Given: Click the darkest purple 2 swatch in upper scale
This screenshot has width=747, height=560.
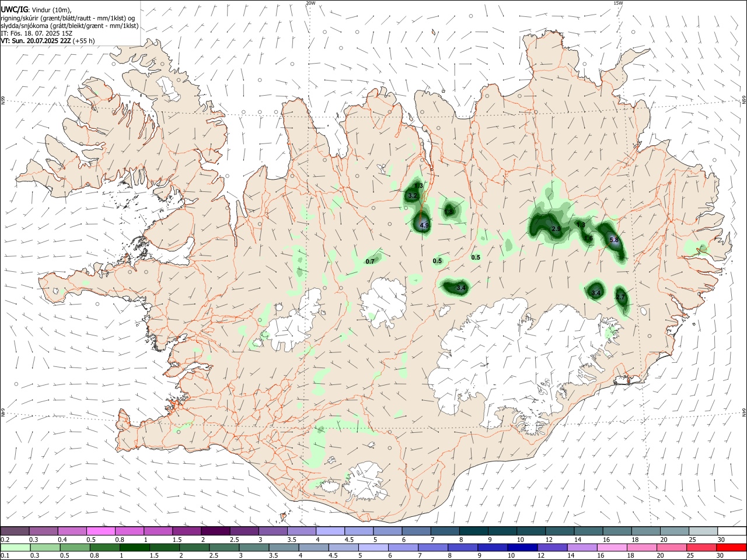Looking at the screenshot, I should pos(215,531).
